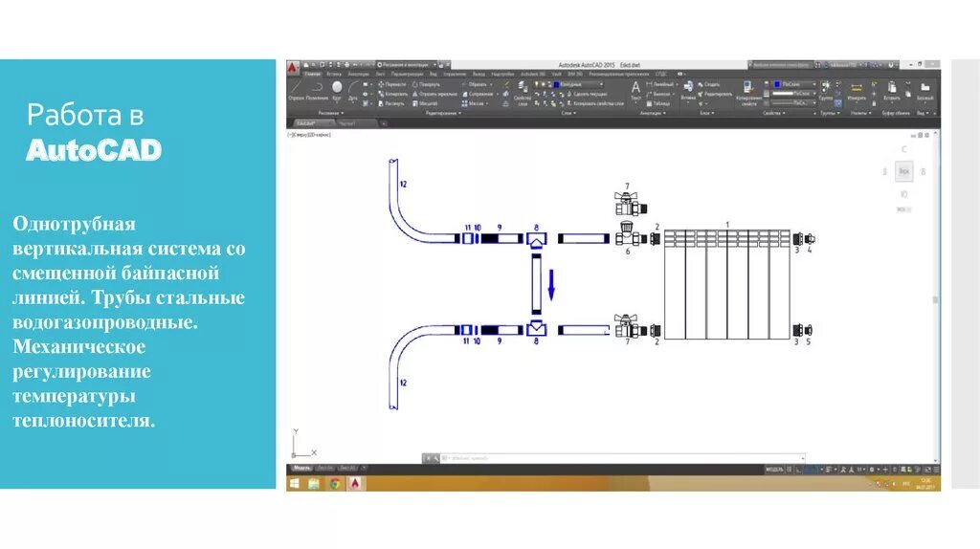
Task: Click the Rotate (Повернуть) command
Action: click(x=426, y=84)
